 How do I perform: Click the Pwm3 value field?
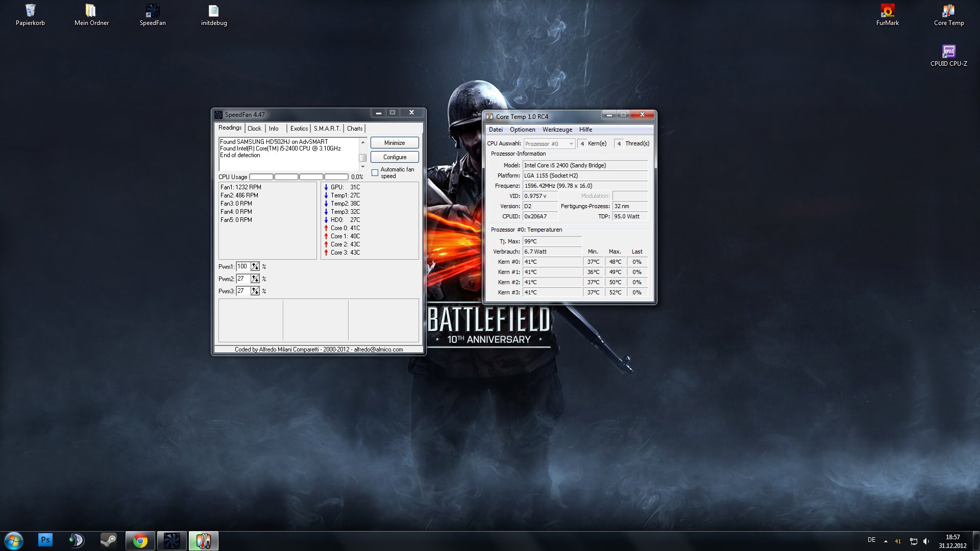tap(243, 291)
